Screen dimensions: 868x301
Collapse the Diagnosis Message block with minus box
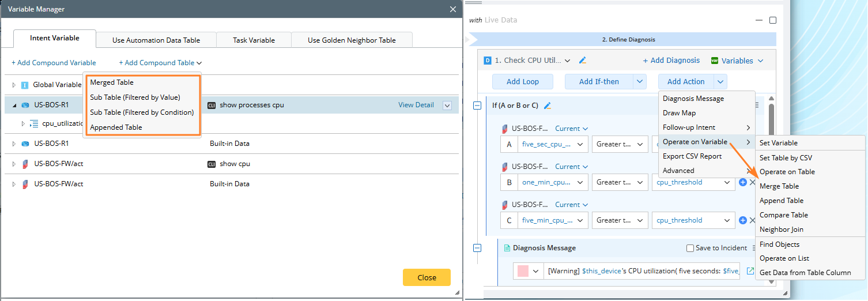477,248
